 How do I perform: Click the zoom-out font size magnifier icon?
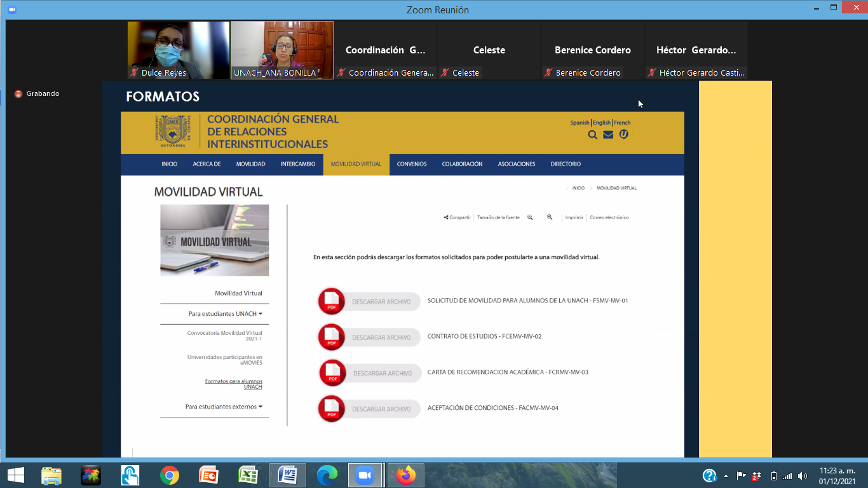(530, 217)
